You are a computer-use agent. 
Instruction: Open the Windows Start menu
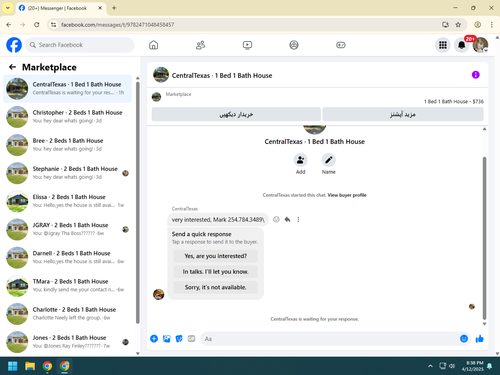(x=13, y=366)
